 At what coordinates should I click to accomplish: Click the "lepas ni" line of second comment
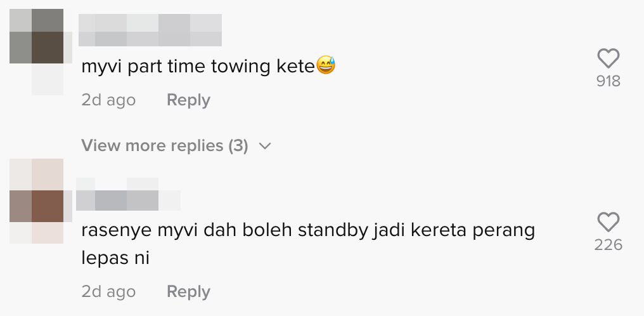[x=115, y=258]
